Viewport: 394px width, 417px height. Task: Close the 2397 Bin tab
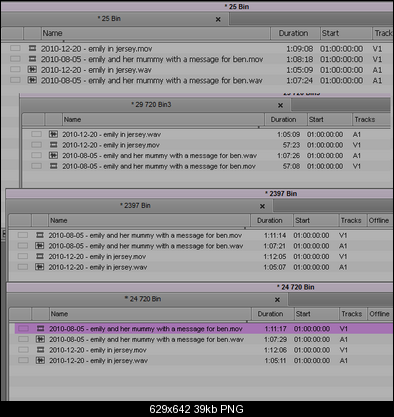tap(262, 206)
